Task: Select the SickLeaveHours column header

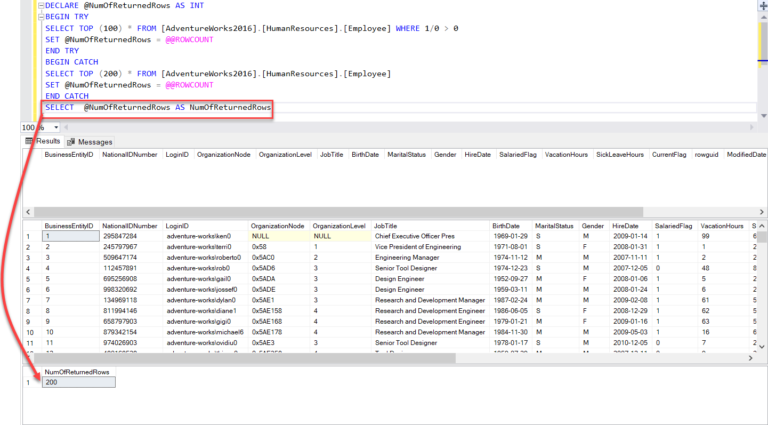Action: 620,154
